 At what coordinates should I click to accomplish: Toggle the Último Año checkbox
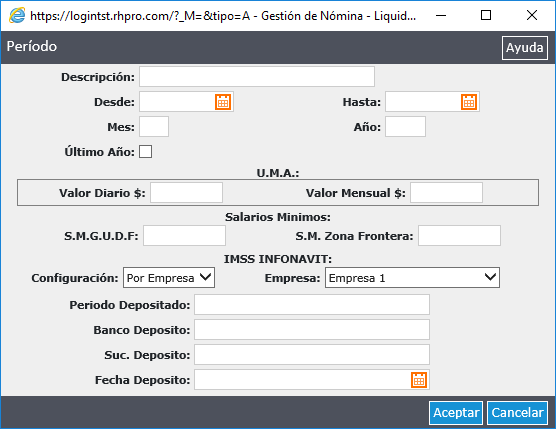coord(145,151)
